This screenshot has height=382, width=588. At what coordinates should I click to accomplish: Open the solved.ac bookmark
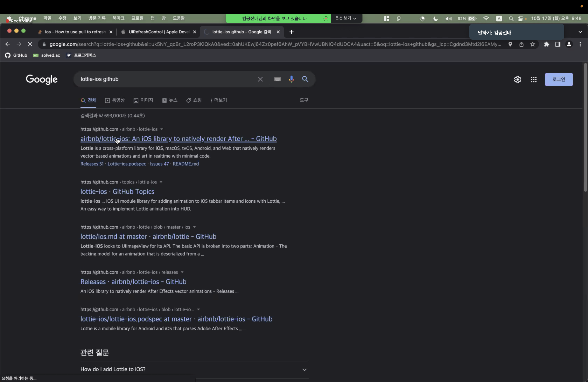point(46,55)
